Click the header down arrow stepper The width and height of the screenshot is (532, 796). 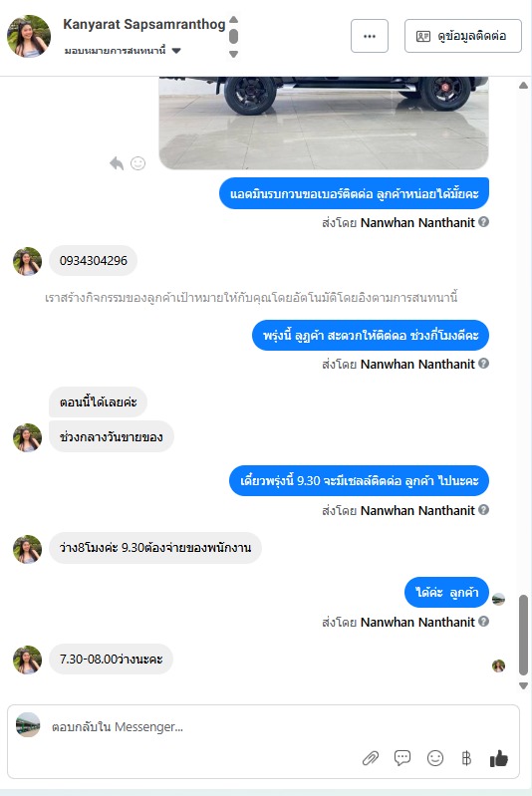coord(233,54)
